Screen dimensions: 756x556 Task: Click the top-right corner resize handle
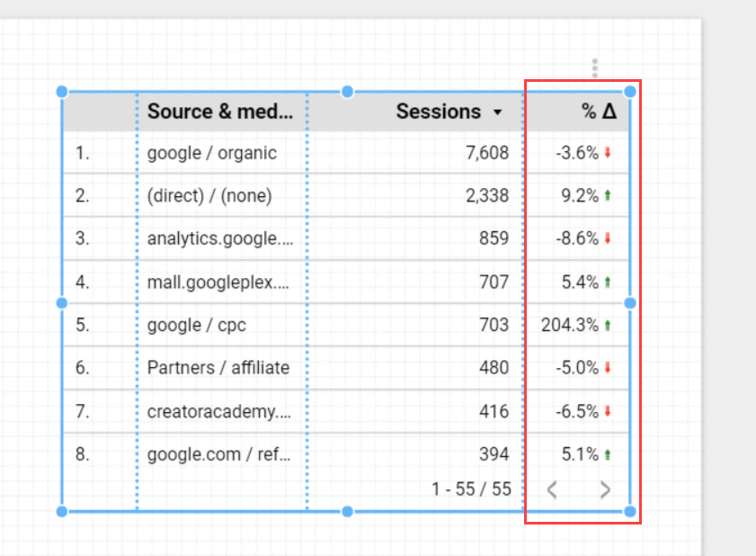pos(629,92)
